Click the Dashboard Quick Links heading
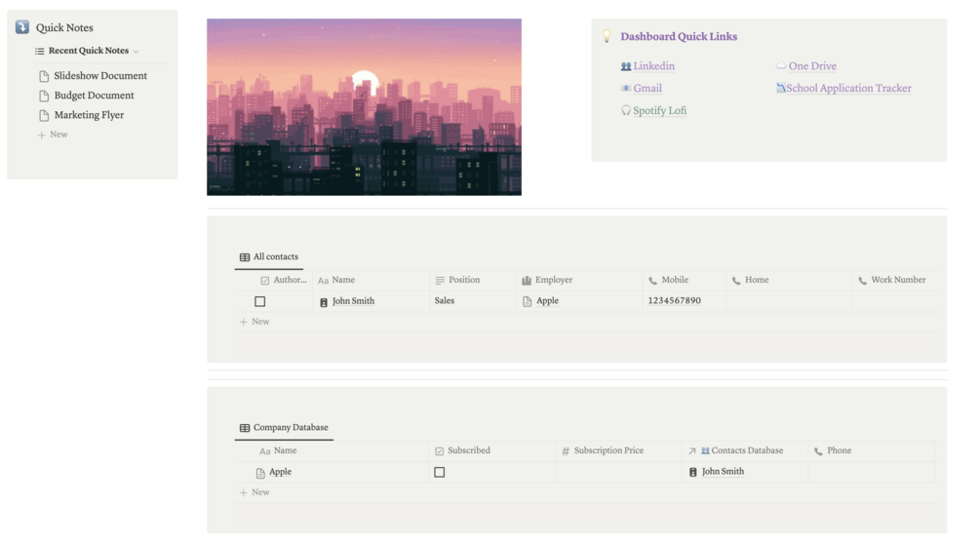The height and width of the screenshot is (543, 980). pos(679,36)
